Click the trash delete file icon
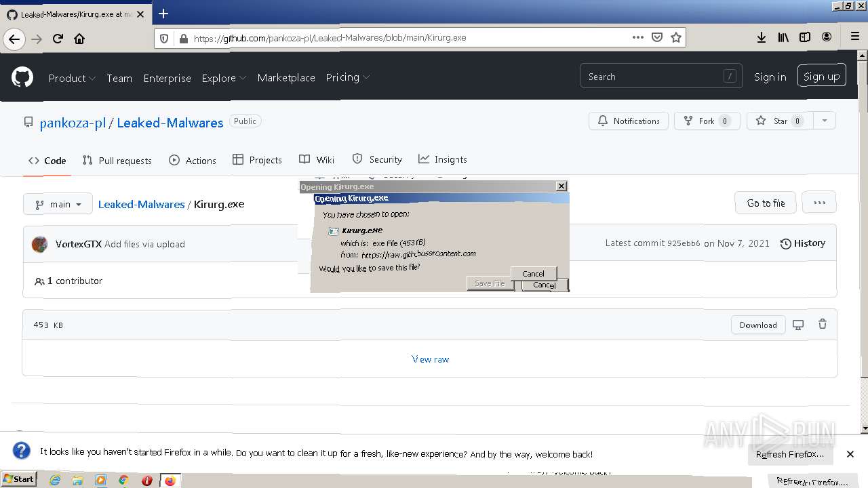Screen dimensions: 868x488 tap(823, 325)
